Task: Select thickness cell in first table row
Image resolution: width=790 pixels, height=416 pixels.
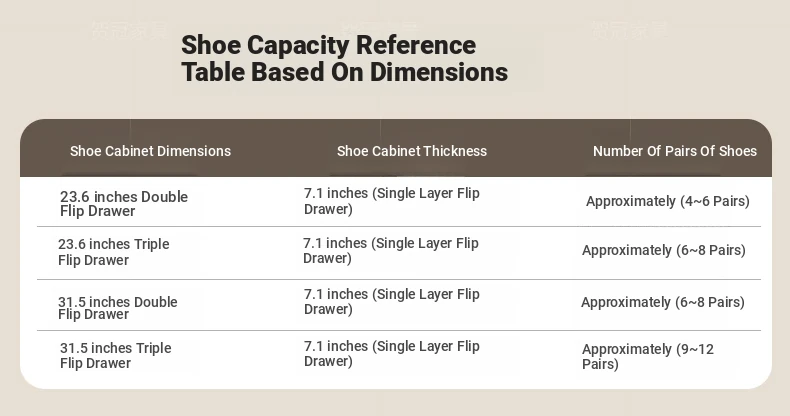Action: [x=391, y=201]
